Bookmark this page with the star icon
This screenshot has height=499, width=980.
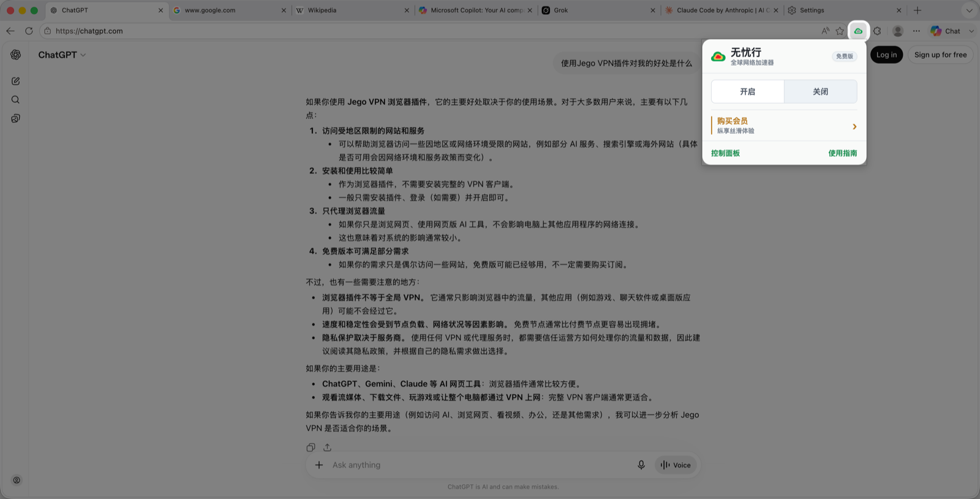coord(840,31)
